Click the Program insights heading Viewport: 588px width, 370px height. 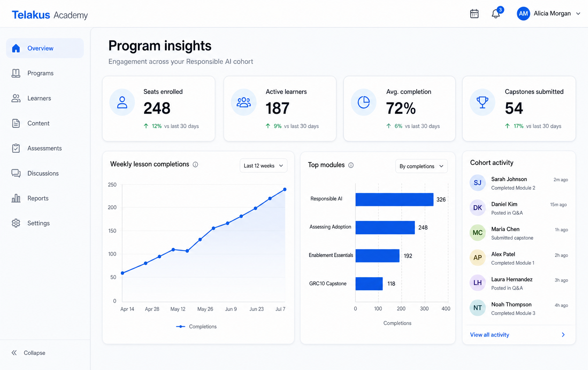(x=160, y=46)
